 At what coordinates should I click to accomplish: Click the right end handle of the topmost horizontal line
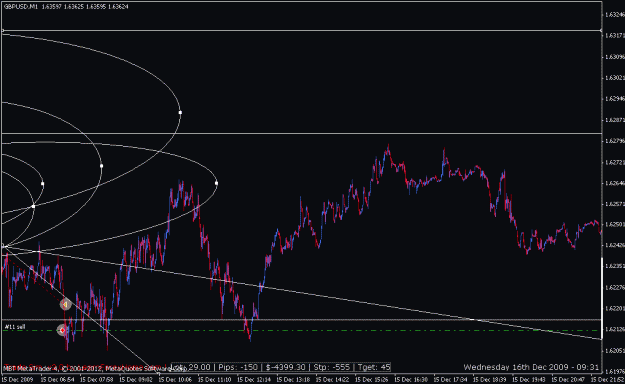click(x=601, y=30)
